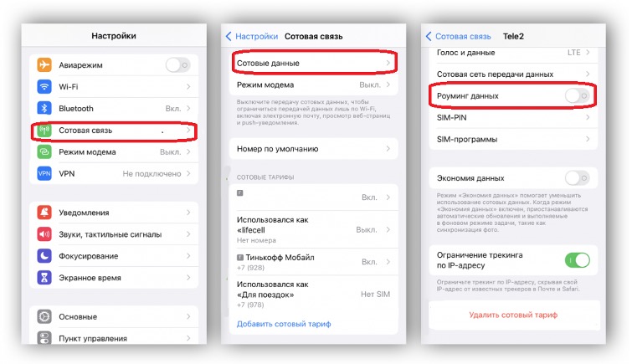Image resolution: width=632 pixels, height=364 pixels.
Task: Enable the Роуминг данных switch
Action: tap(578, 95)
